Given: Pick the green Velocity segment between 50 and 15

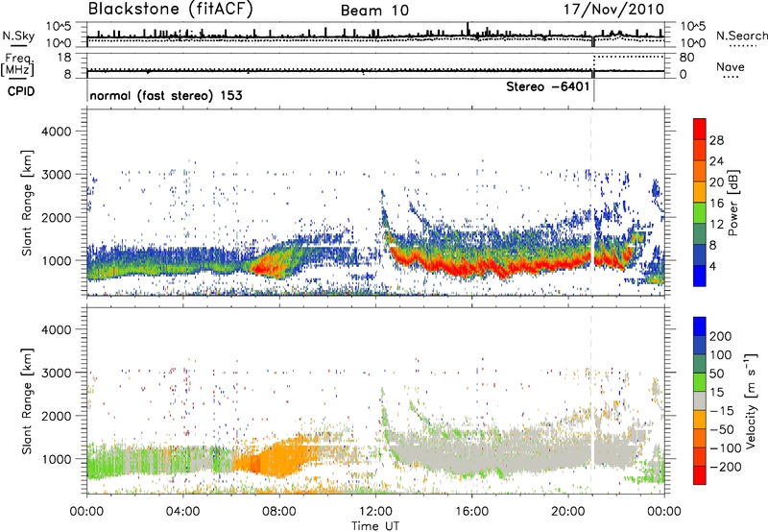Looking at the screenshot, I should (x=700, y=382).
